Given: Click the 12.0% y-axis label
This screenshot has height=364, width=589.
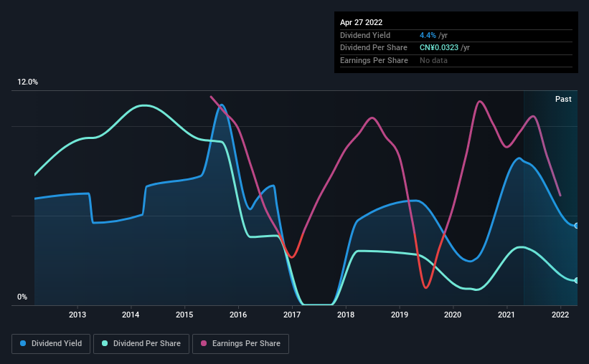Looking at the screenshot, I should pyautogui.click(x=27, y=82).
